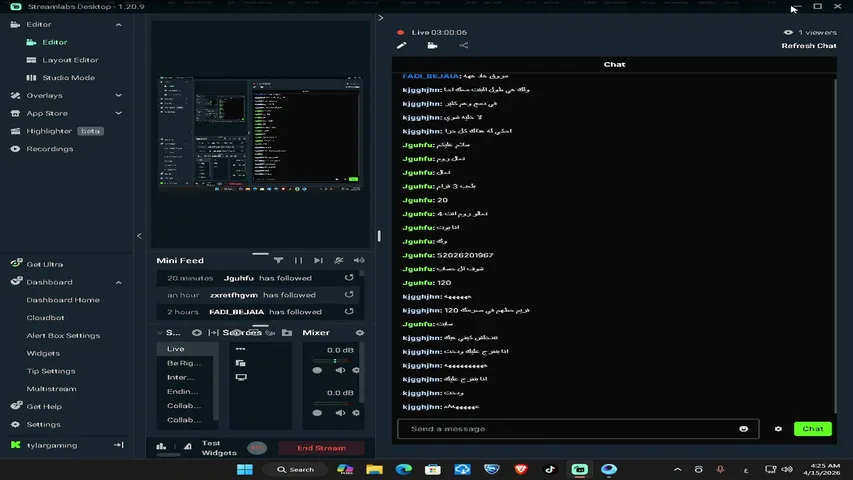Open the Windows Start menu
This screenshot has width=853, height=480.
click(x=245, y=469)
